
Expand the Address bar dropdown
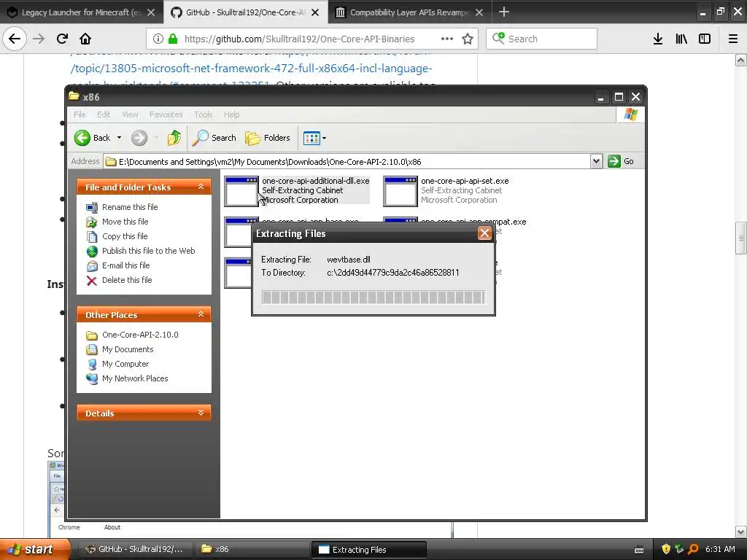point(596,161)
